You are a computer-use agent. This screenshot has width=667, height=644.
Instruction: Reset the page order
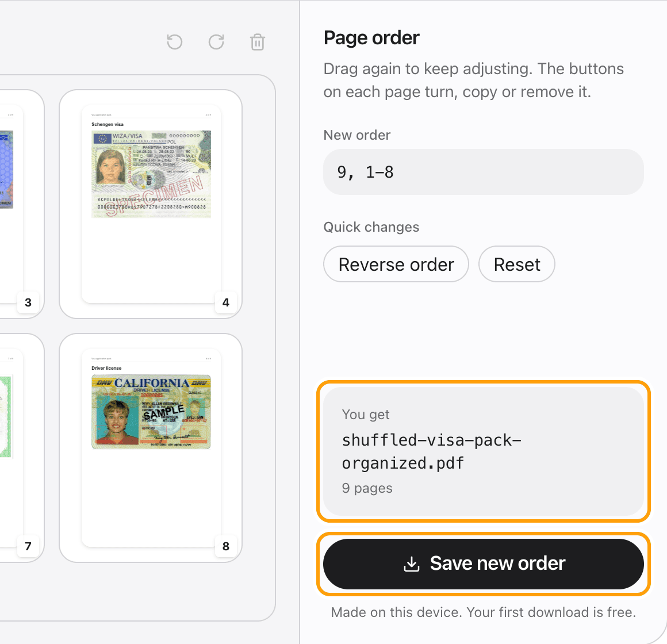coord(516,264)
